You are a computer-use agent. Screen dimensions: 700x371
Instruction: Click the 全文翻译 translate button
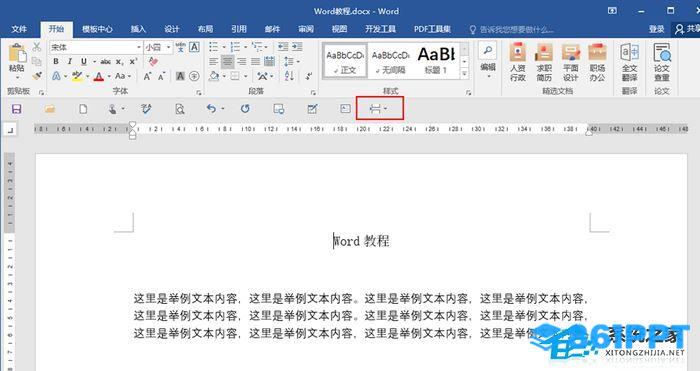click(629, 62)
